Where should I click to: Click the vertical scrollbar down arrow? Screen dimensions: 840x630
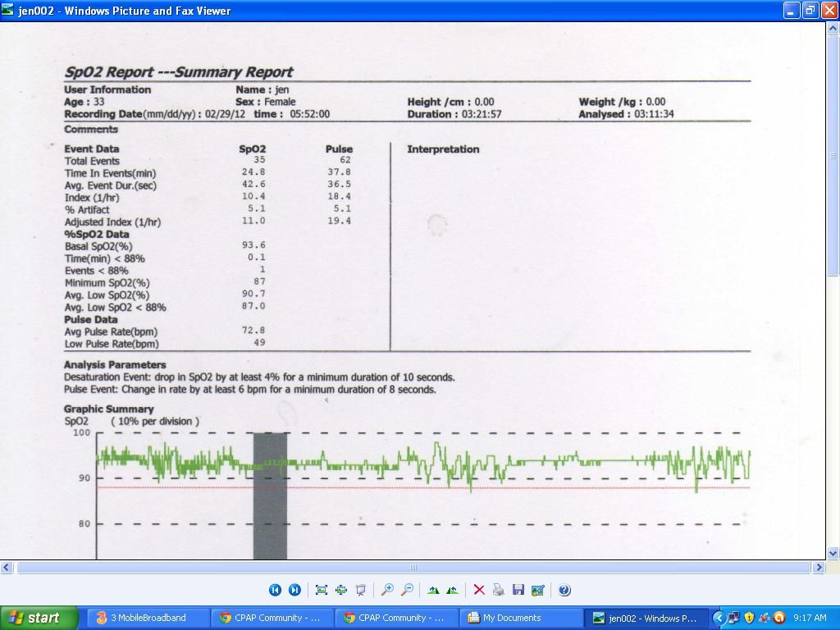click(833, 554)
